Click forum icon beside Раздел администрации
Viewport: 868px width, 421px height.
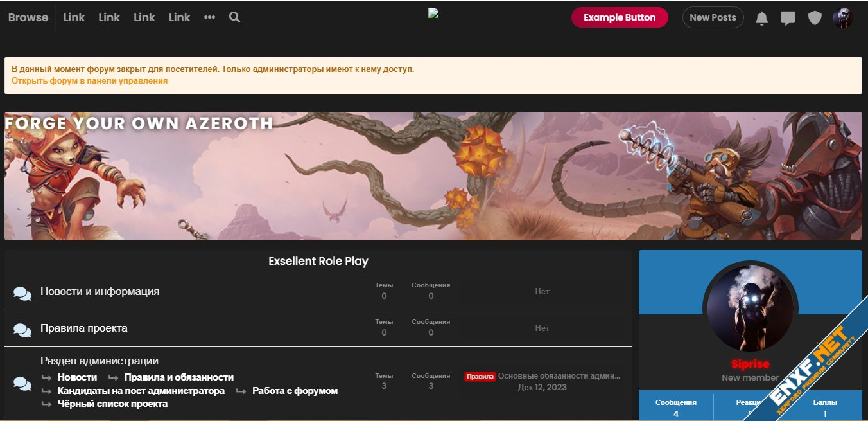coord(22,384)
